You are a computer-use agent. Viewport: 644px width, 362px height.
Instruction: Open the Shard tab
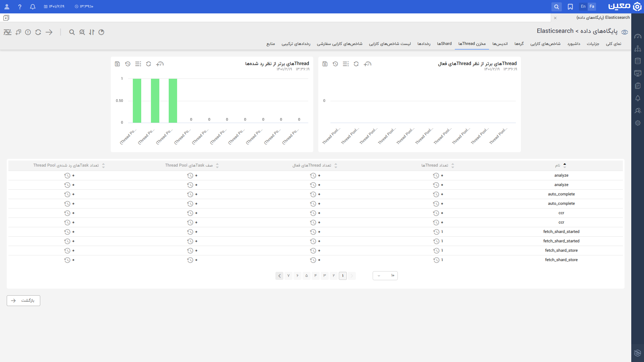click(x=444, y=44)
